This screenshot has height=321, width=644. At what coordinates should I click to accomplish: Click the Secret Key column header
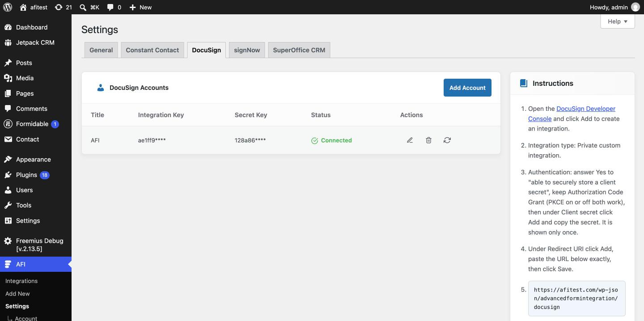point(251,115)
